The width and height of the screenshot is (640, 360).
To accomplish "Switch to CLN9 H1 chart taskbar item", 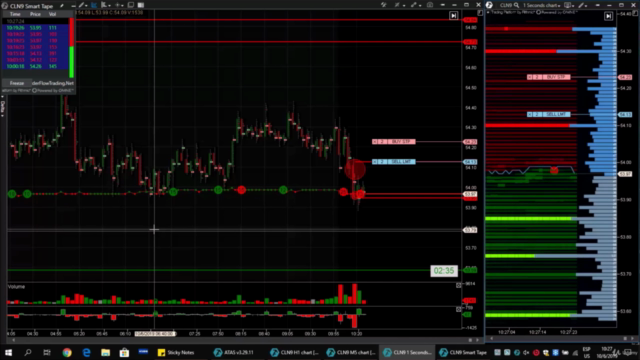I will pos(295,352).
